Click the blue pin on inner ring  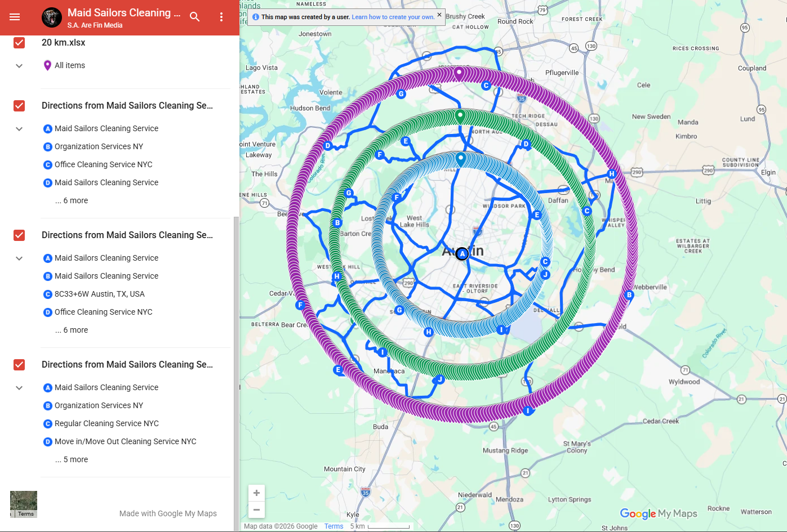point(461,159)
